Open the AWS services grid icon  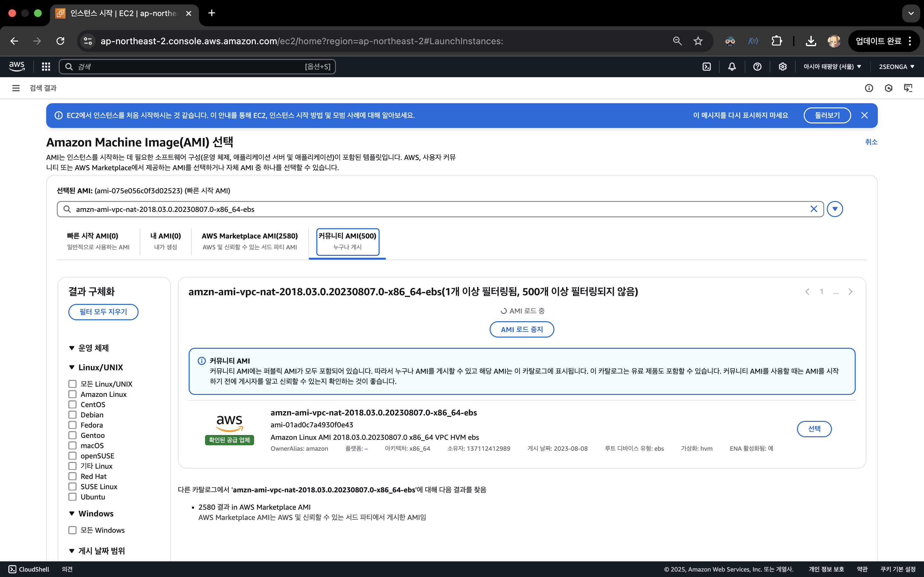(46, 66)
